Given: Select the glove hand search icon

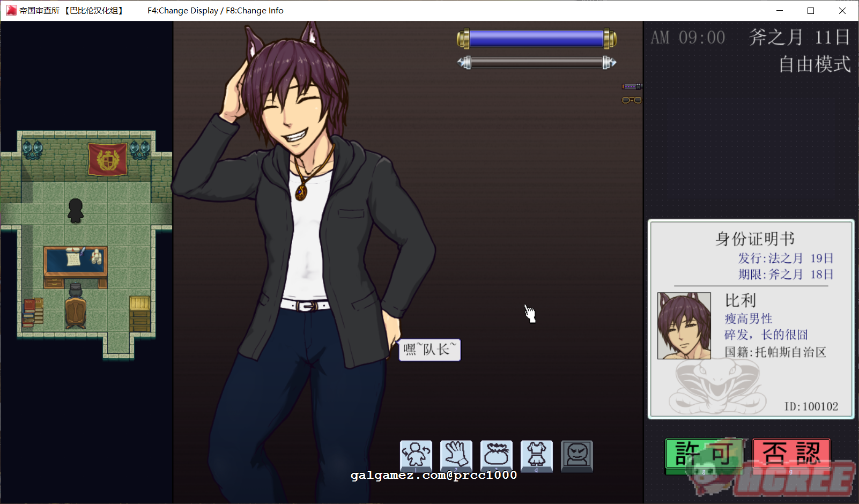Looking at the screenshot, I should pyautogui.click(x=456, y=456).
